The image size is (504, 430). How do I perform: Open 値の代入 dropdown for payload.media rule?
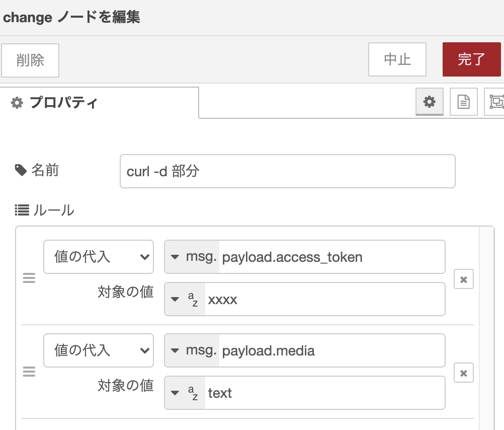99,350
